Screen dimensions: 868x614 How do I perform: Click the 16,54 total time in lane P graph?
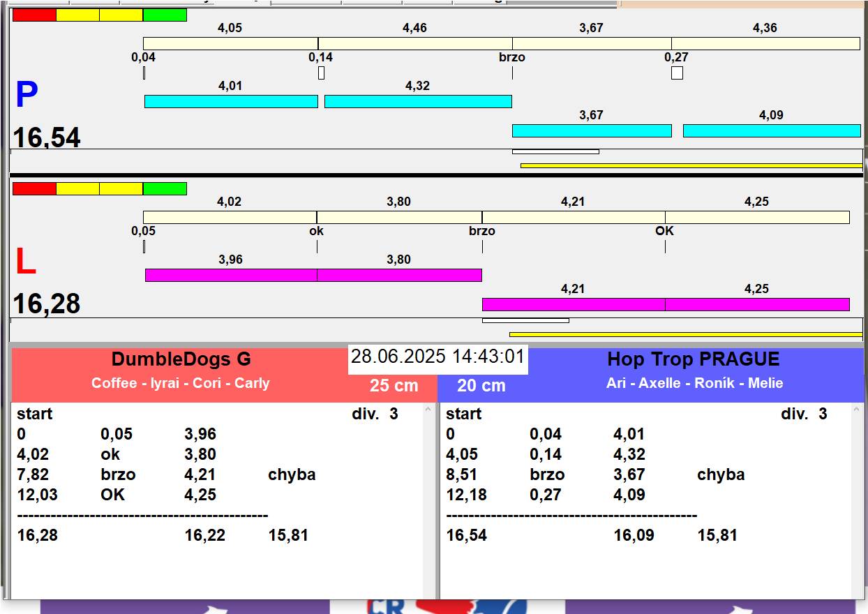pyautogui.click(x=47, y=137)
